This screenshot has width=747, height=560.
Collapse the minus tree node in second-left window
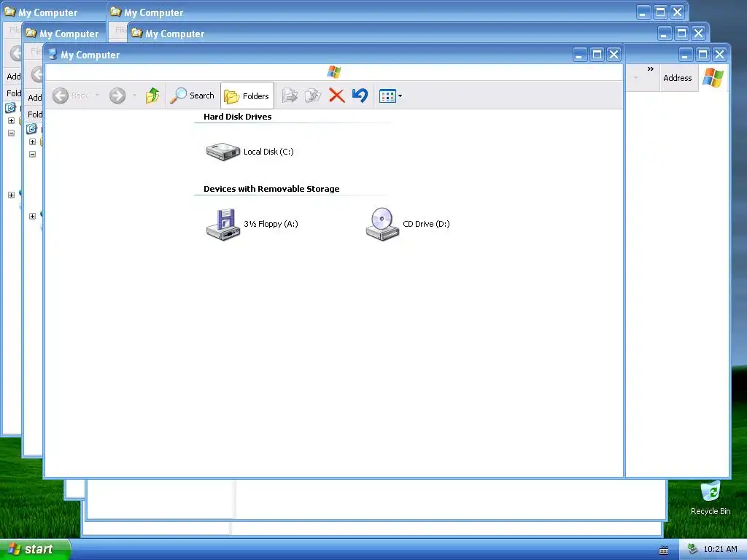[x=32, y=155]
